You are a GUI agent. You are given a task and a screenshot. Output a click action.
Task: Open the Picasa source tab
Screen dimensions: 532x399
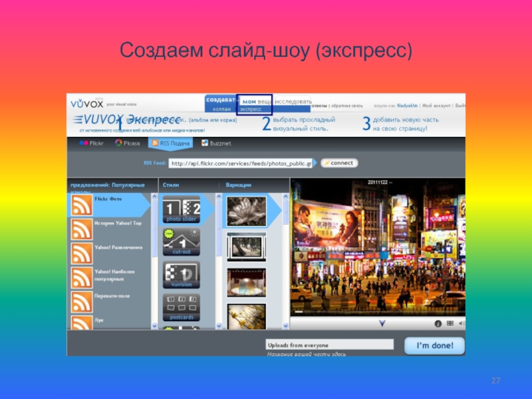pyautogui.click(x=128, y=143)
